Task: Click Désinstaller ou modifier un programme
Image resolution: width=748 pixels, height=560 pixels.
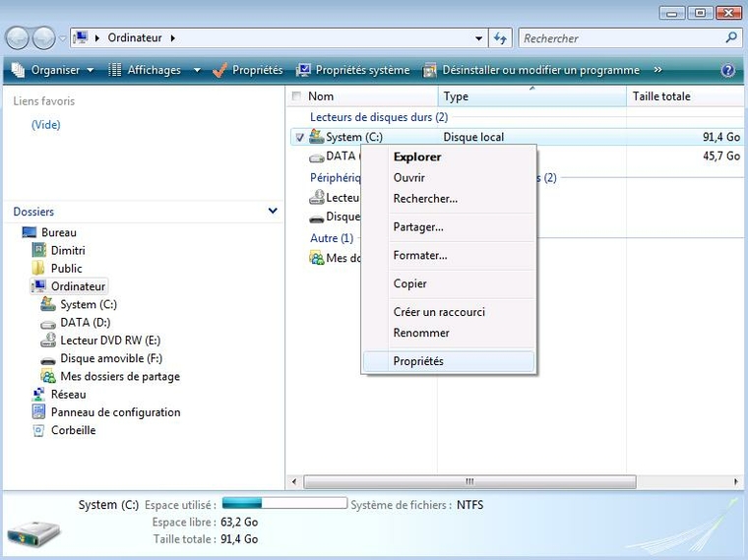Action: (x=531, y=70)
